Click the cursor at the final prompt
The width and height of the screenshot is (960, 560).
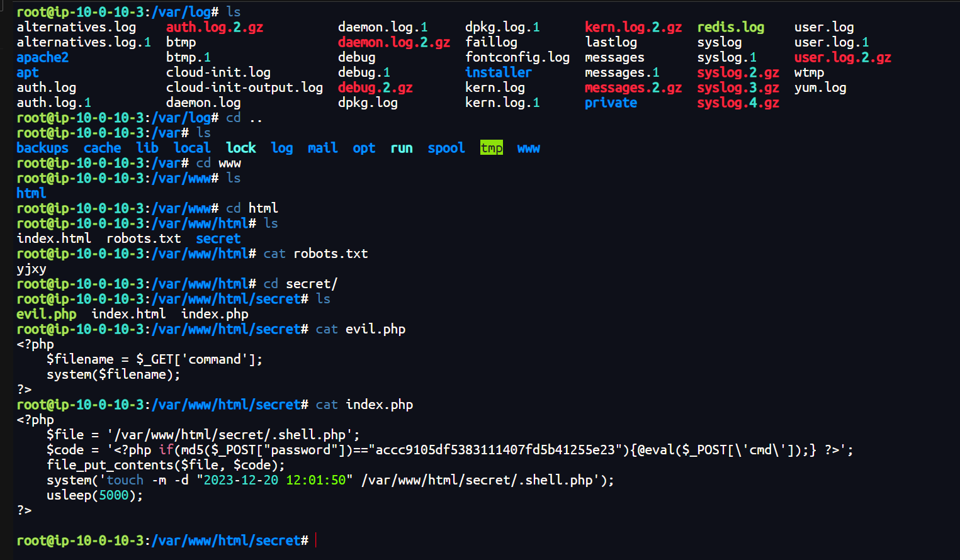coord(315,540)
